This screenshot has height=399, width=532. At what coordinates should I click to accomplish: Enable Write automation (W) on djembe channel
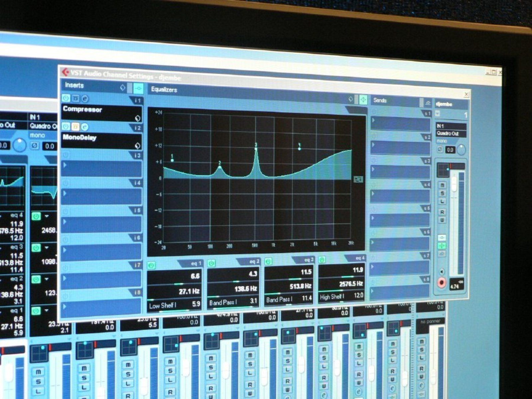[442, 220]
